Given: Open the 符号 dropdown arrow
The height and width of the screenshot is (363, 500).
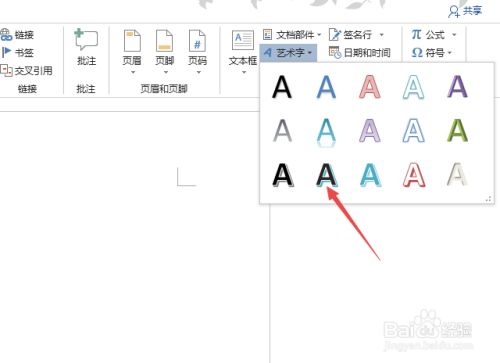Looking at the screenshot, I should (x=450, y=53).
